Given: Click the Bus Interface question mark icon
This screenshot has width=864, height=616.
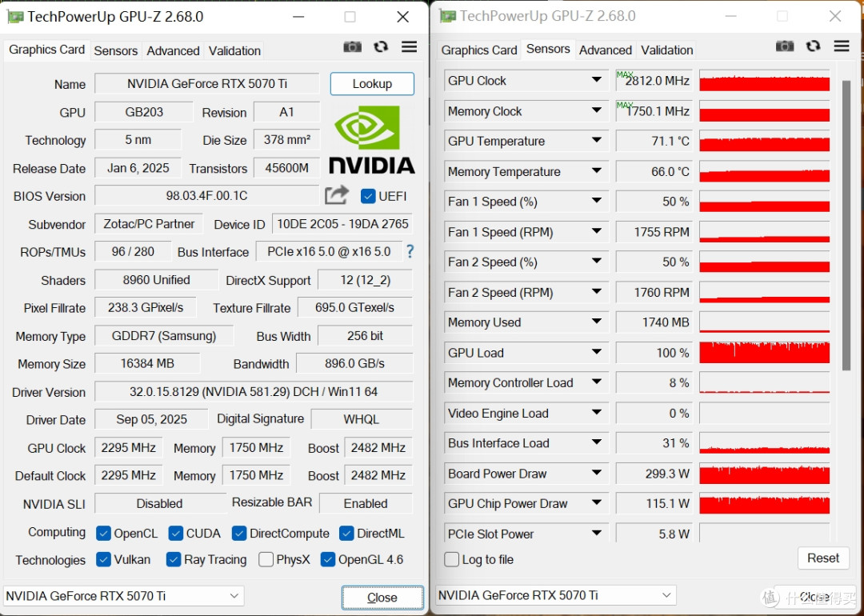Looking at the screenshot, I should coord(410,252).
